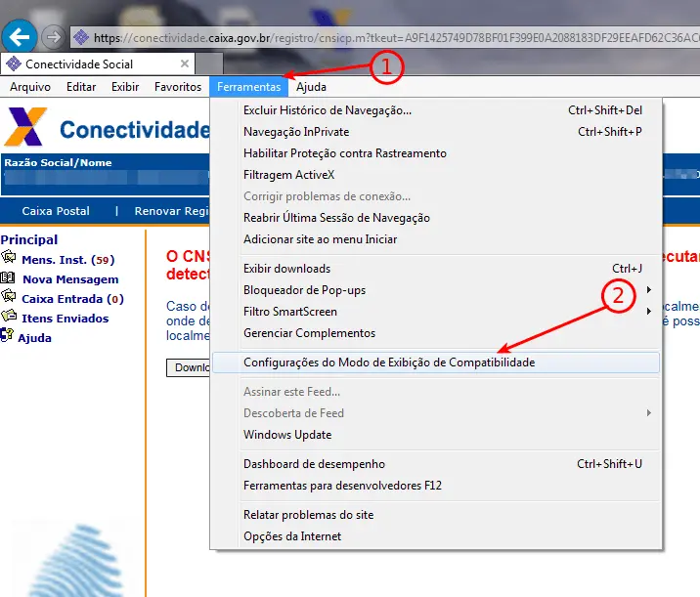Click the Caixa Postal link

pos(56,211)
